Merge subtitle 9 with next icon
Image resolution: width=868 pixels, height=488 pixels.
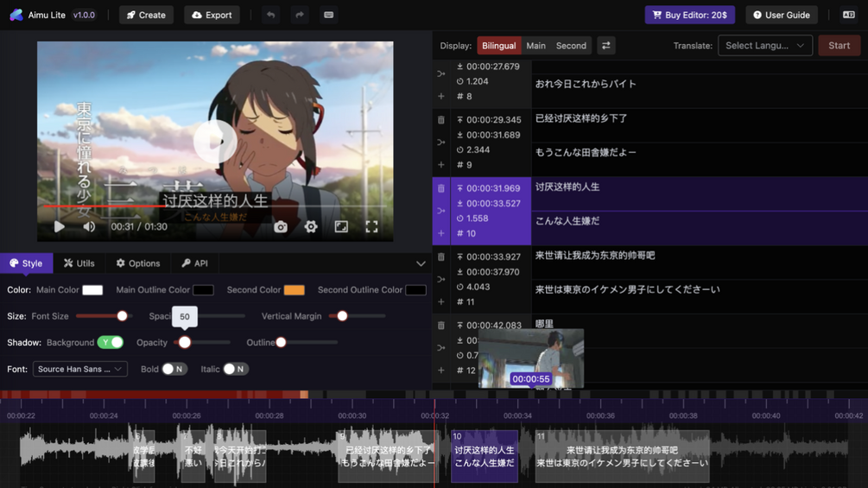(x=441, y=143)
